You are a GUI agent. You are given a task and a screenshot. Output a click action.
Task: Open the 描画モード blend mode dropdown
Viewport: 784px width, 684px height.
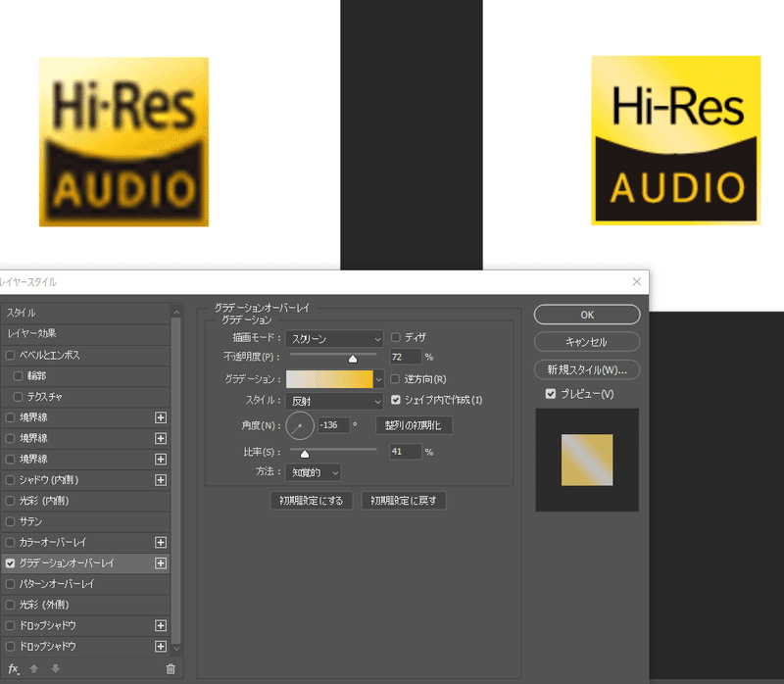(334, 338)
